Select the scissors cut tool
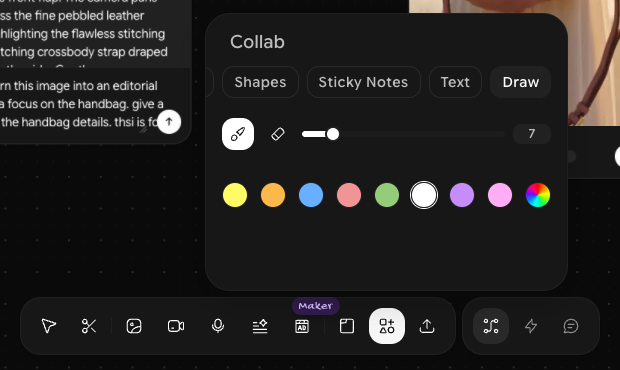The height and width of the screenshot is (370, 620). [x=89, y=326]
